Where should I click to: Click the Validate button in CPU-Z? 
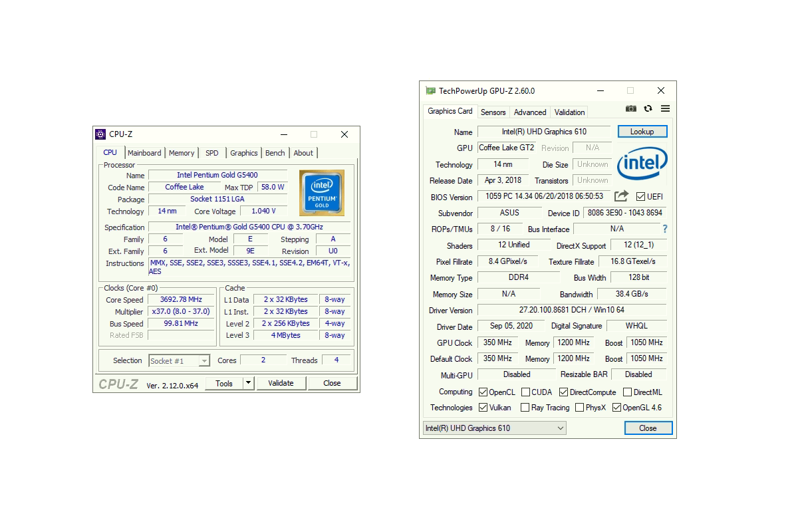tap(281, 383)
